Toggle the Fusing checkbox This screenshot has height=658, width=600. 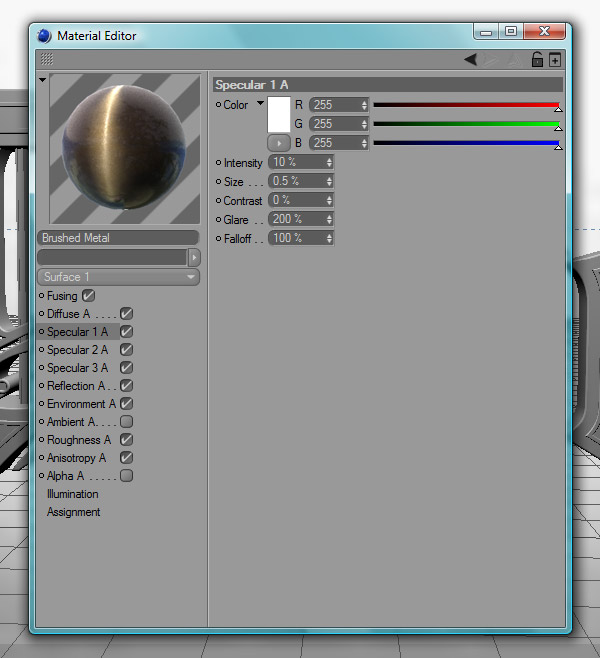(x=89, y=295)
